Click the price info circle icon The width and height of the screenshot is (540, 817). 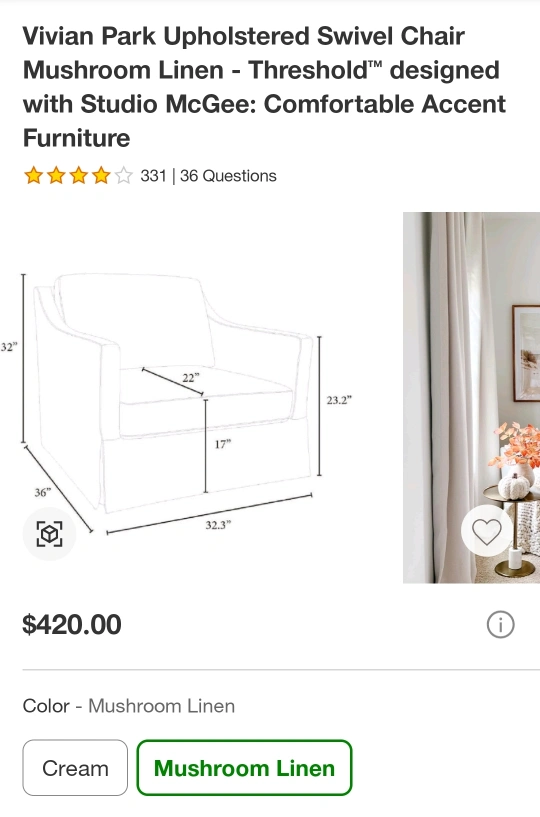click(x=500, y=624)
